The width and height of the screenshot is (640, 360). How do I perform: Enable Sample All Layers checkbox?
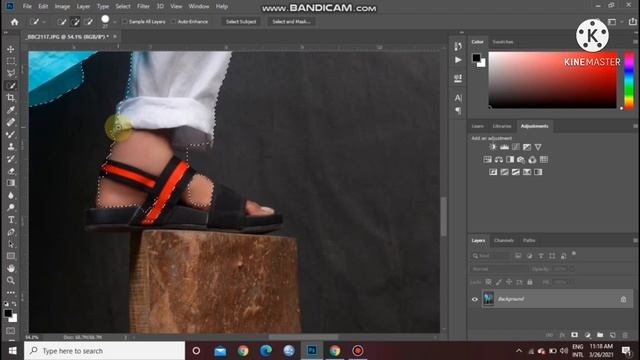click(x=124, y=22)
